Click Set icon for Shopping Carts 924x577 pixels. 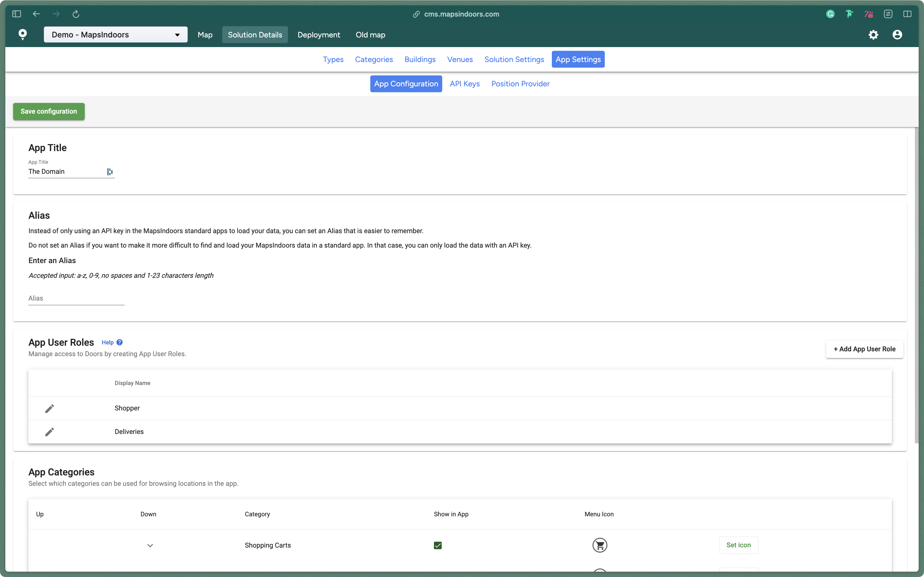(738, 545)
